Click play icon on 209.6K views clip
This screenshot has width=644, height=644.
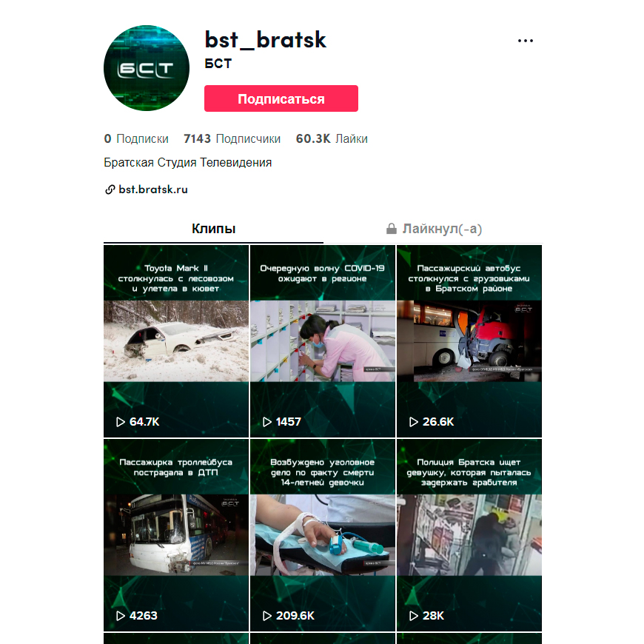267,616
